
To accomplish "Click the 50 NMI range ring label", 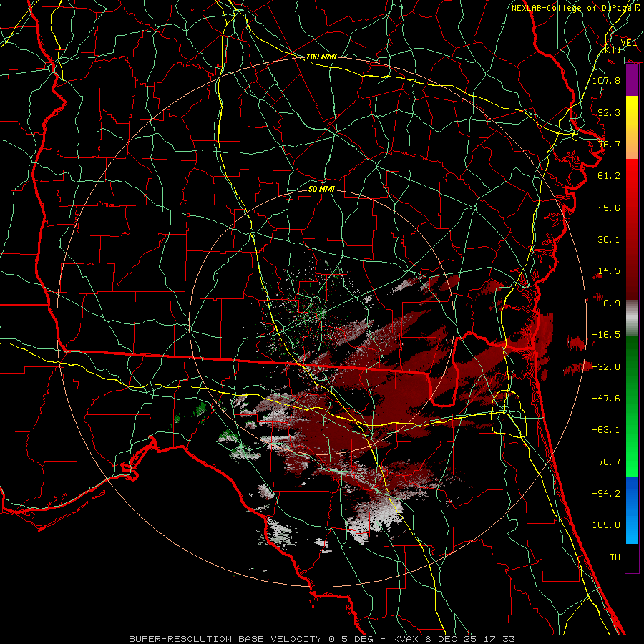I will click(x=321, y=189).
